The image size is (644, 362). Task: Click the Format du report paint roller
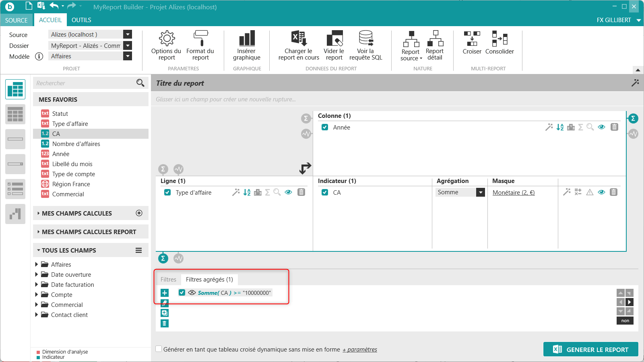pyautogui.click(x=200, y=45)
